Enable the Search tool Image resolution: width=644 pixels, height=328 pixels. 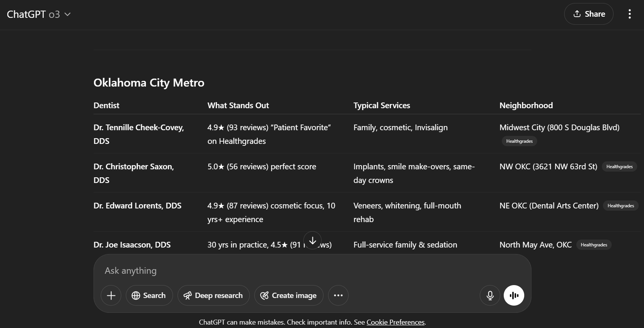pos(149,295)
